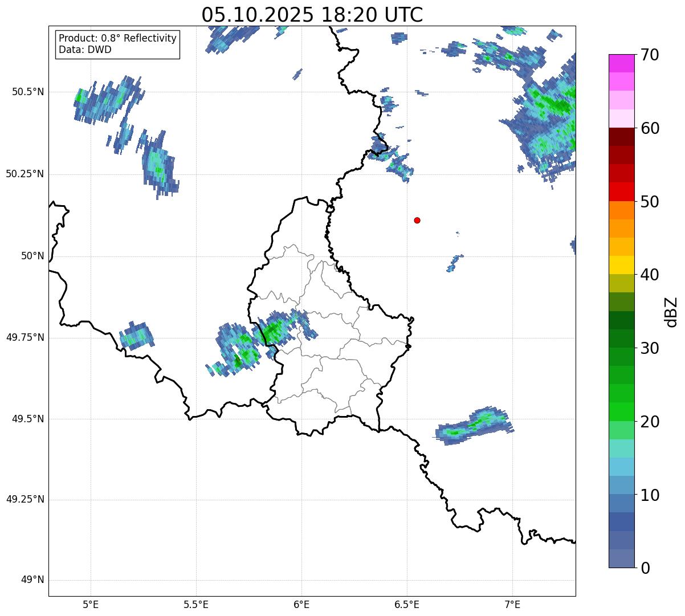The height and width of the screenshot is (616, 685).
Task: Click the 49°N latitude label
Action: click(x=32, y=580)
